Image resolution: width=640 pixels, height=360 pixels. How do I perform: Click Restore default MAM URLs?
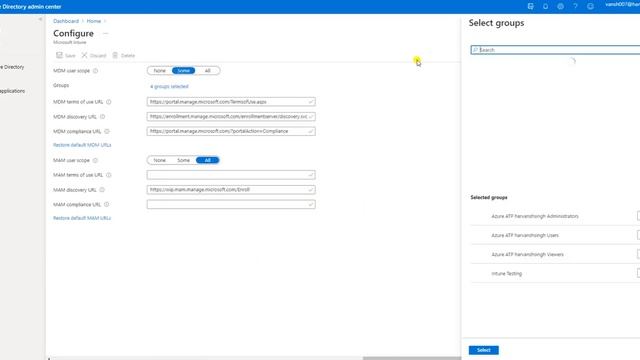[82, 218]
